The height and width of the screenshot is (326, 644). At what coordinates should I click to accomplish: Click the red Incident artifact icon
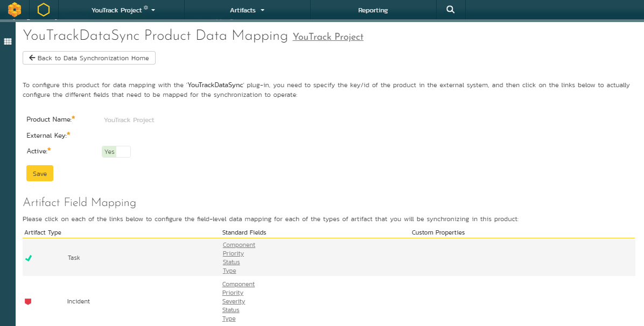click(28, 301)
